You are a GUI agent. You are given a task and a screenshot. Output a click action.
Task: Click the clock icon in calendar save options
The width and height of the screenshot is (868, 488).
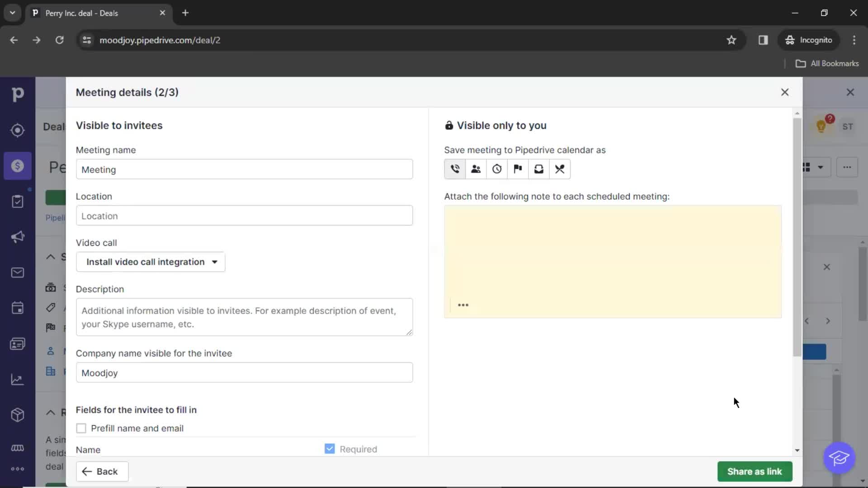pos(496,169)
